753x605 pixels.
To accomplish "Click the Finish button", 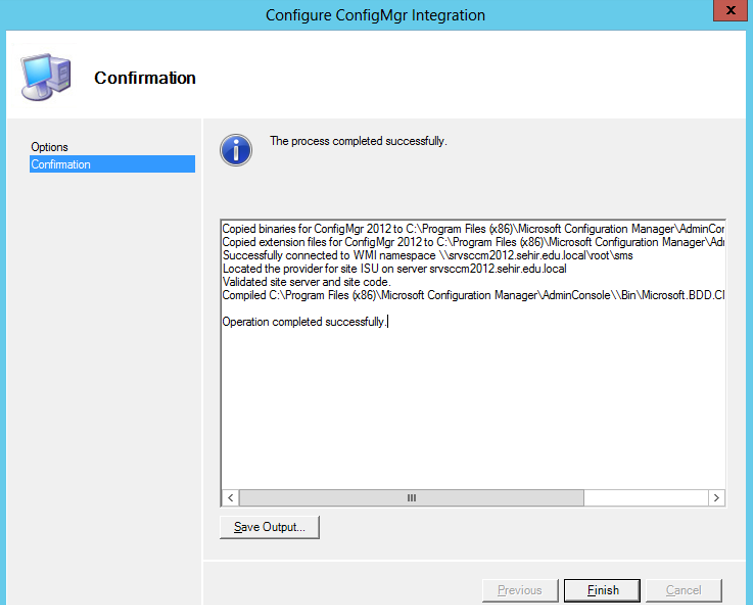I will click(x=602, y=590).
